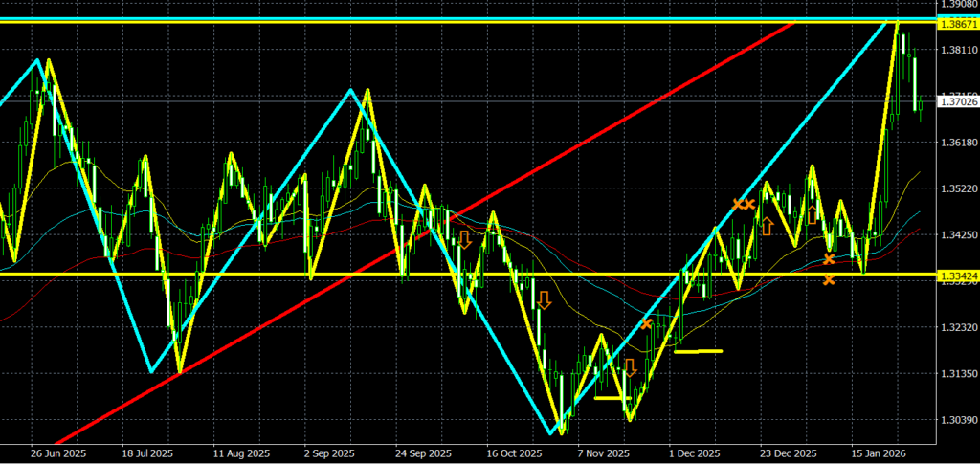
Task: Select the orange X marker below the yellow support line
Action: [829, 279]
